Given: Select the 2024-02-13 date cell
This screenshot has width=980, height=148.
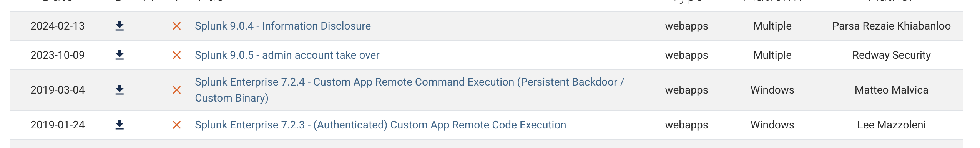Looking at the screenshot, I should pos(58,26).
